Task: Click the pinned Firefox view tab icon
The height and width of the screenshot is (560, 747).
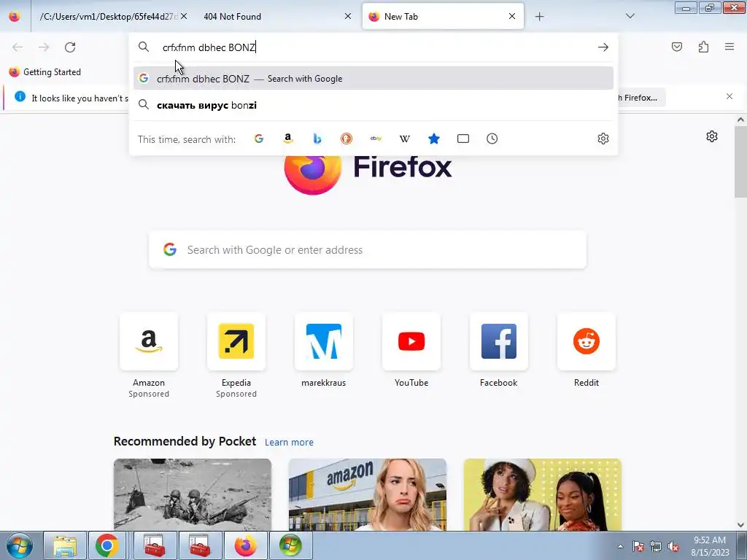Action: [x=15, y=17]
